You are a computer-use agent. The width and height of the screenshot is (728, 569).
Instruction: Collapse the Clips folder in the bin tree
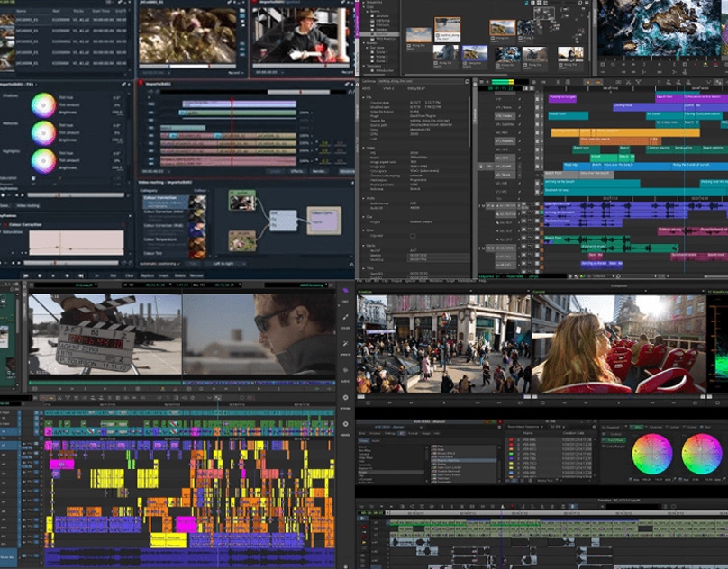point(365,7)
